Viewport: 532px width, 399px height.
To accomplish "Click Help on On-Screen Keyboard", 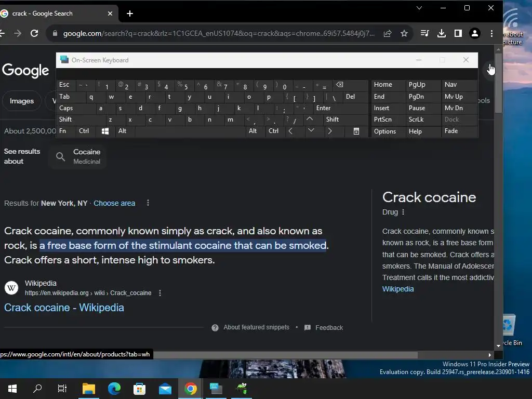I will 423,131.
